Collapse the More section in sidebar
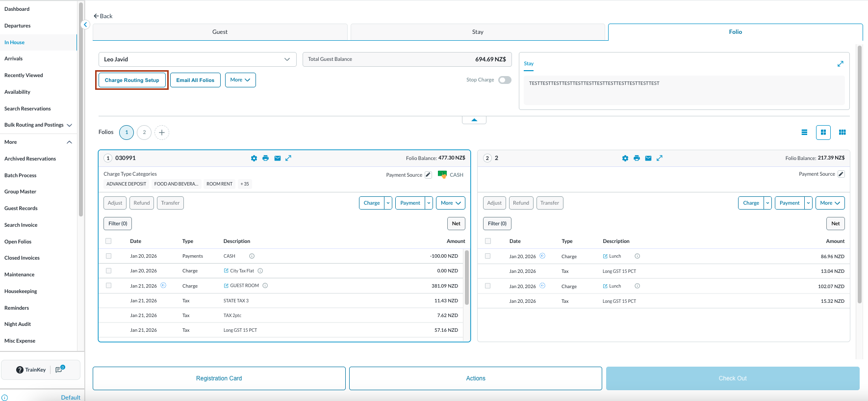This screenshot has width=868, height=401. pos(69,142)
